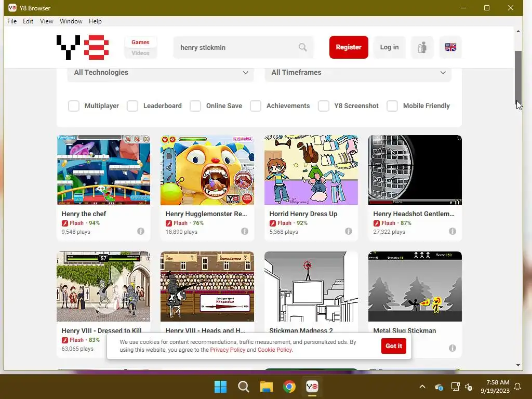The height and width of the screenshot is (399, 532).
Task: Open the Help menu
Action: point(96,21)
